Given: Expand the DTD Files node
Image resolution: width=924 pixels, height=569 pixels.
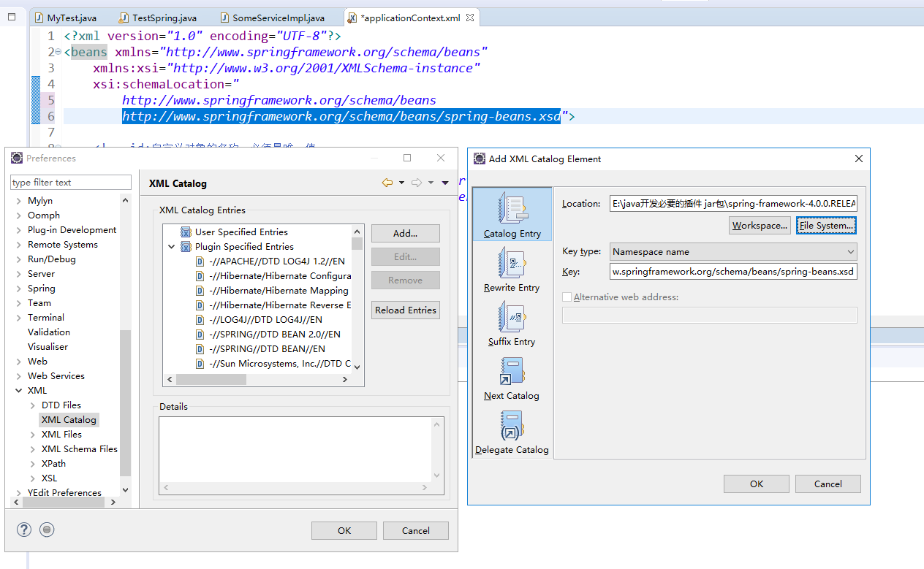Looking at the screenshot, I should 33,405.
